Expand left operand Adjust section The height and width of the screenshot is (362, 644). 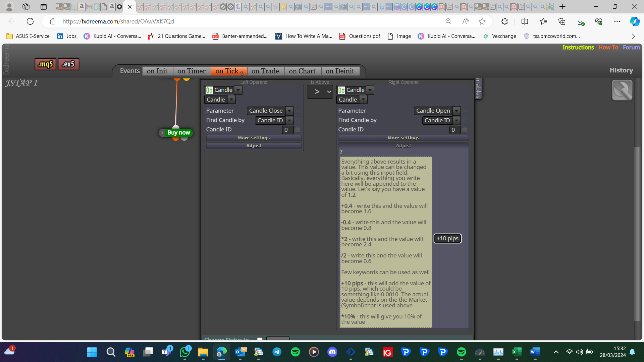coord(254,145)
